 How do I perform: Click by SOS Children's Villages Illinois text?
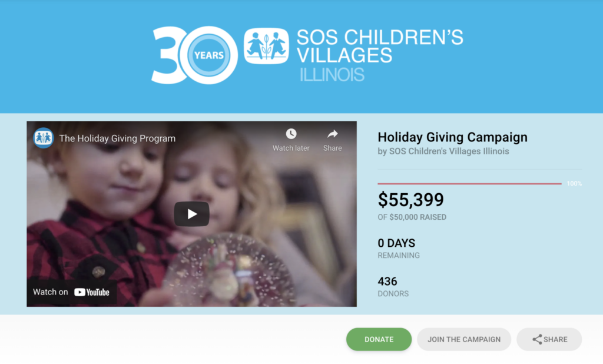coord(443,151)
